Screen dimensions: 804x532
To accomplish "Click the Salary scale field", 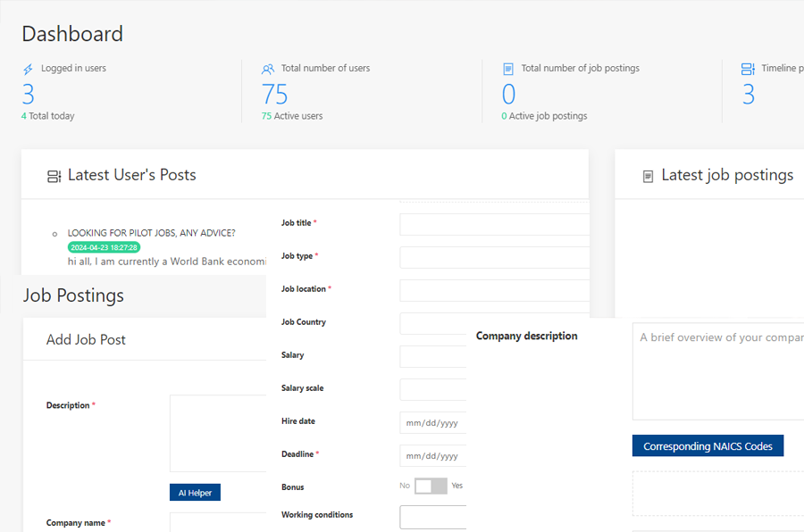I will [x=433, y=389].
